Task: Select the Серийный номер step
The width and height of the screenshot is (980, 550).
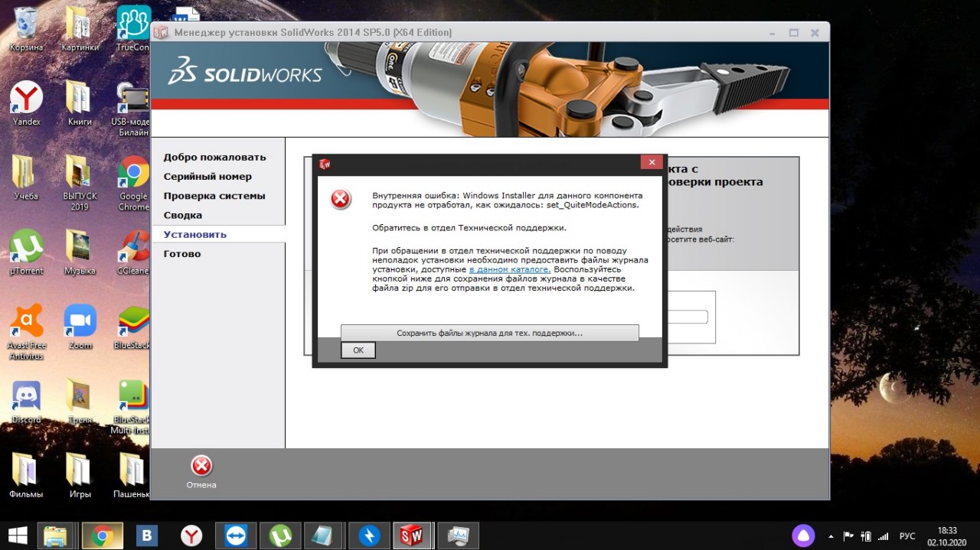Action: coord(207,176)
